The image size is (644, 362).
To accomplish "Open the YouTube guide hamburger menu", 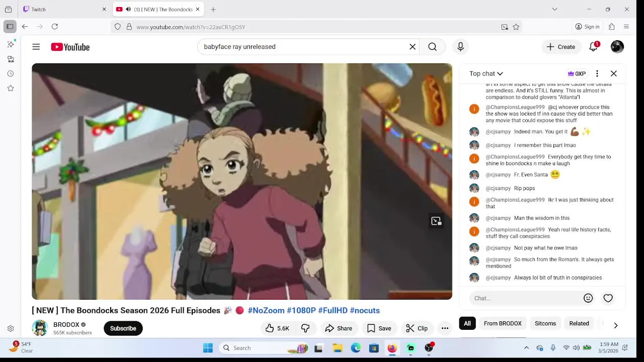I will pos(36,47).
